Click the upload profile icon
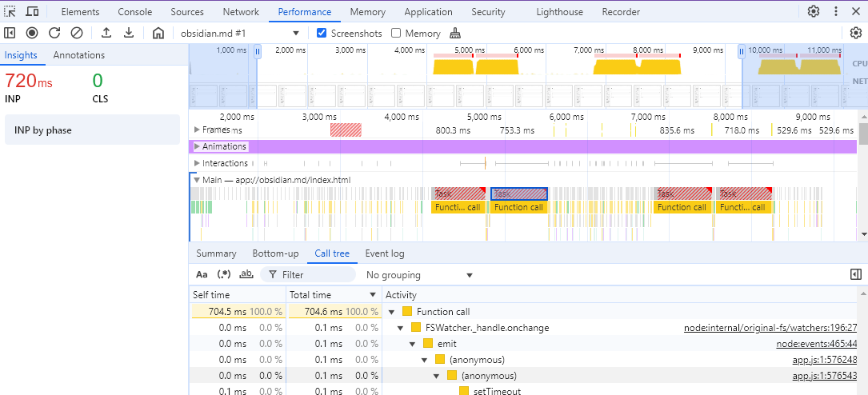Image resolution: width=868 pixels, height=395 pixels. coord(106,33)
